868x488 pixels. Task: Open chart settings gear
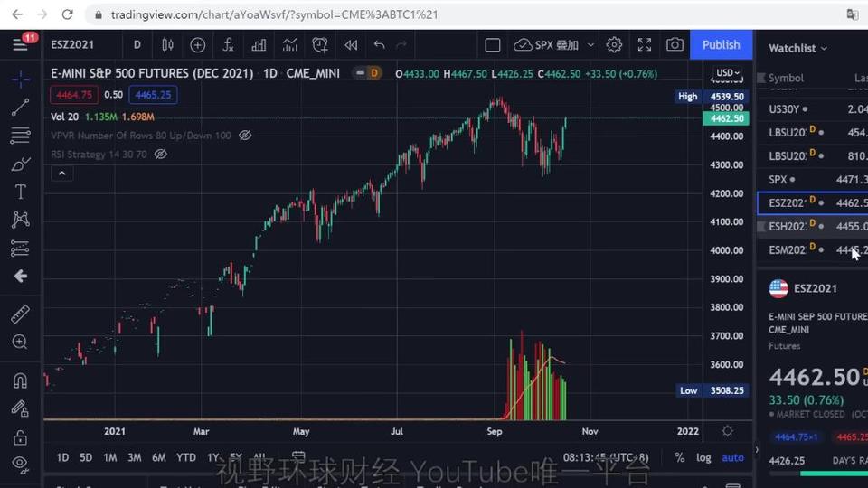pos(614,45)
